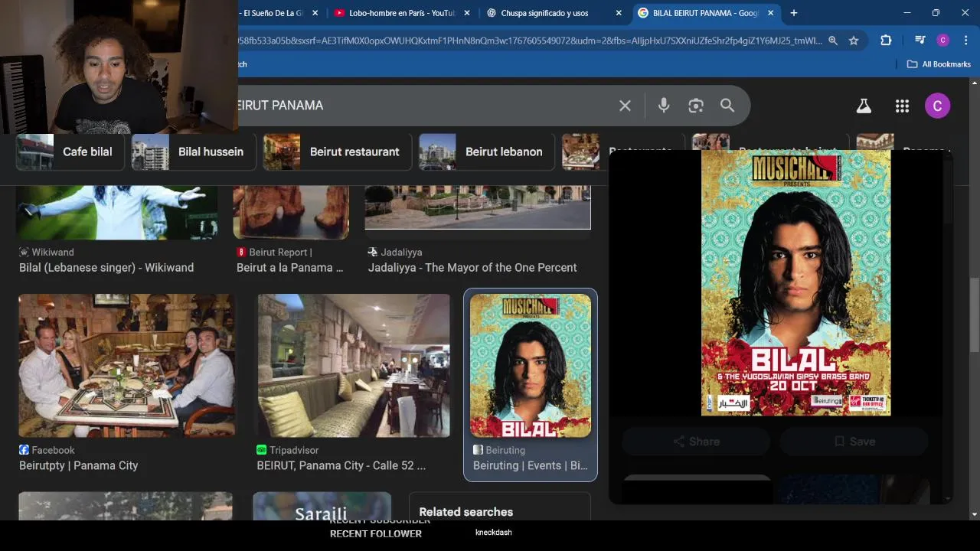Open Search Labs flask icon
The image size is (980, 551).
pyautogui.click(x=864, y=106)
